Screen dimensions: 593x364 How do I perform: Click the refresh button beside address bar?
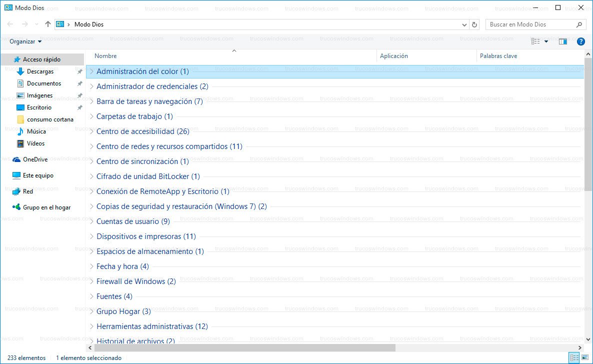point(475,24)
